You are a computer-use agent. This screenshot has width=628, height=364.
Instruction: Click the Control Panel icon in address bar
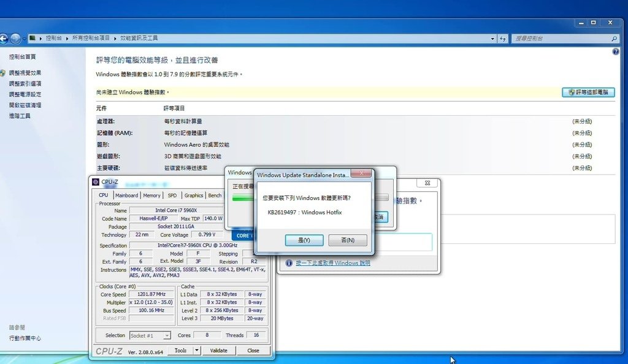click(33, 39)
